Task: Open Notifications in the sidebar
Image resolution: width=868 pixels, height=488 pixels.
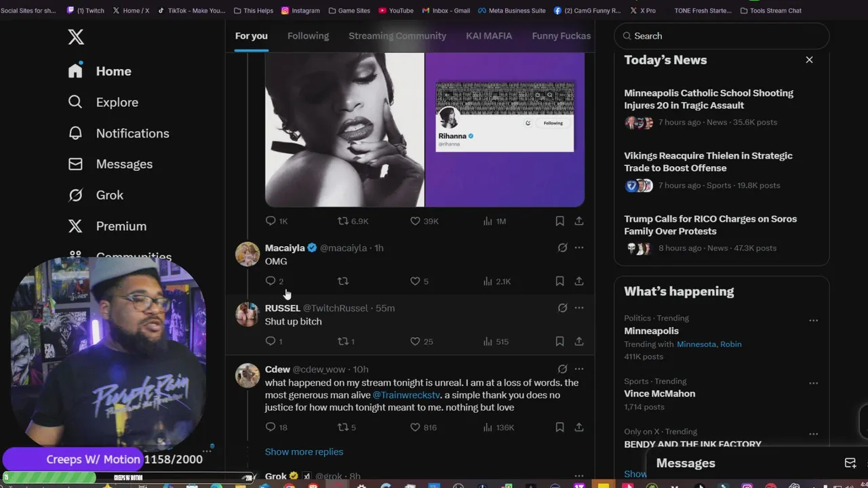Action: point(119,134)
